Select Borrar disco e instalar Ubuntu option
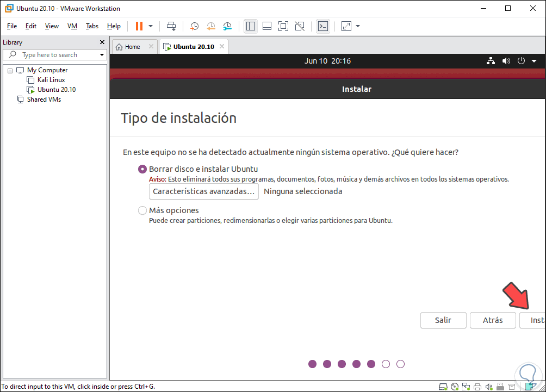Viewport: 546px width, 392px height. click(x=142, y=169)
